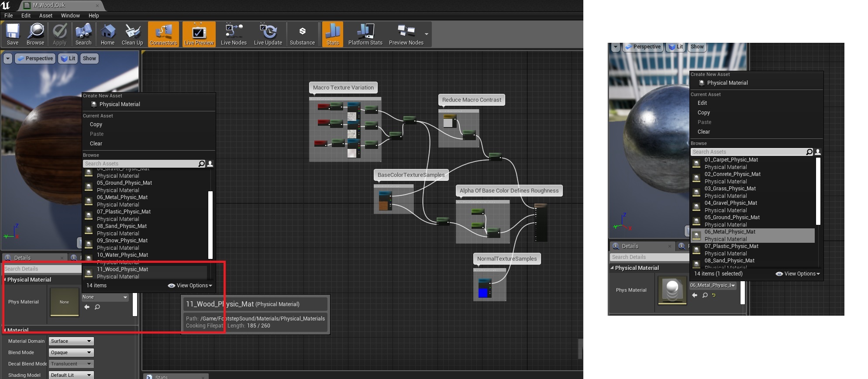This screenshot has height=379, width=868.
Task: Click the Search Assets field in left picker
Action: click(140, 164)
